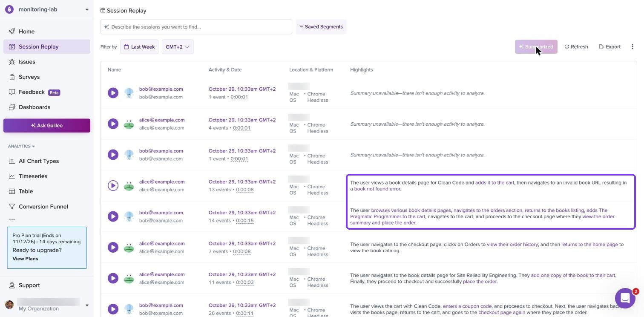Open the Last Week date filter
The width and height of the screenshot is (644, 317).
point(139,47)
